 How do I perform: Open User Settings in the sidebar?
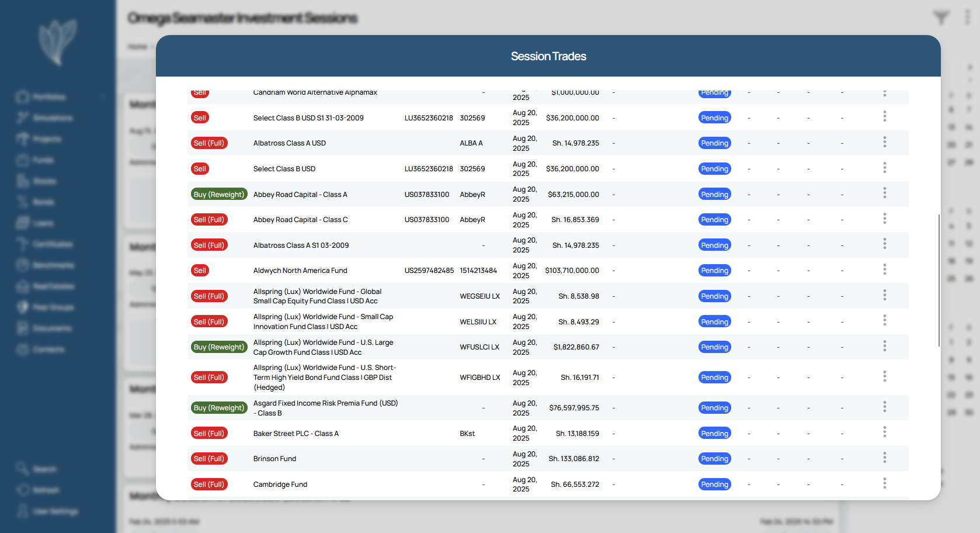coord(55,511)
